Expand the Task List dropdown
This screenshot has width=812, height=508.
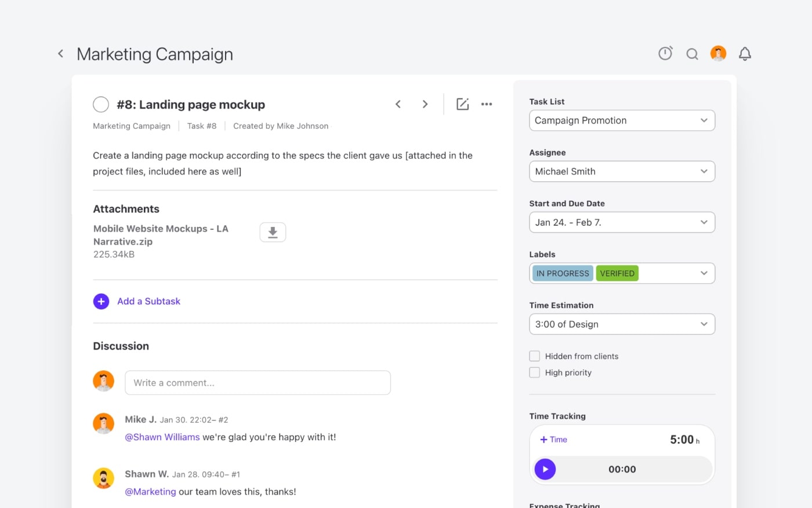coord(622,121)
